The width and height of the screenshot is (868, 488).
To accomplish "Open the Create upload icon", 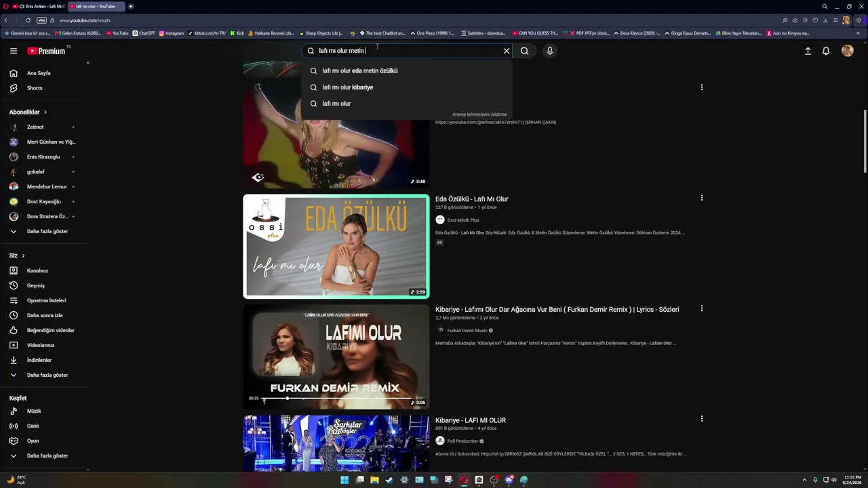I will pyautogui.click(x=808, y=51).
